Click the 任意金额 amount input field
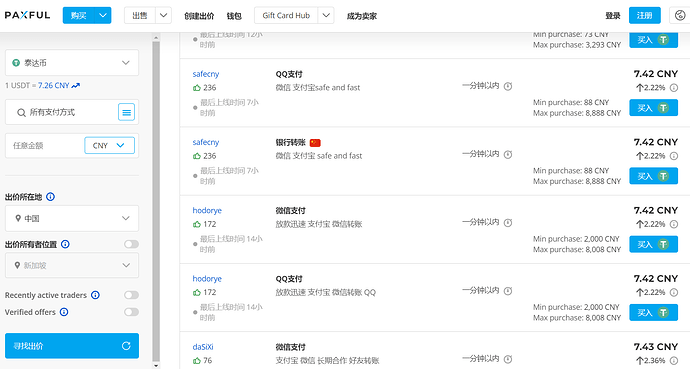Image resolution: width=690 pixels, height=369 pixels. 45,146
